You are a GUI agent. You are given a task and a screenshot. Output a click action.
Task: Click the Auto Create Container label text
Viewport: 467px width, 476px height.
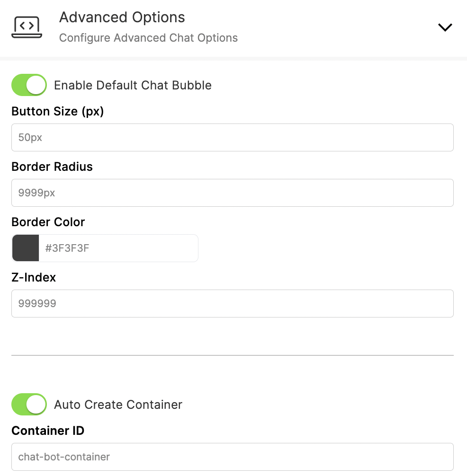[118, 405]
